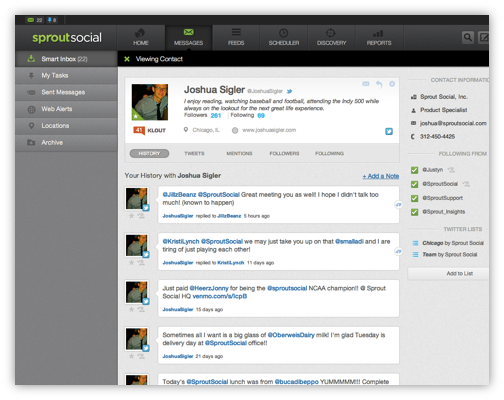Click the sproutsocial logo
This screenshot has height=400, width=504.
click(67, 38)
